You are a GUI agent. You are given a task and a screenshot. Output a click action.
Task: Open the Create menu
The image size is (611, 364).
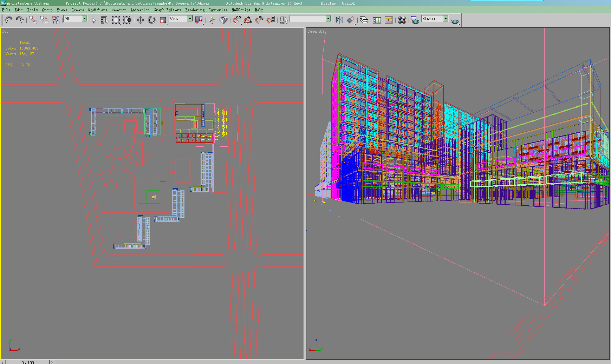click(x=78, y=10)
